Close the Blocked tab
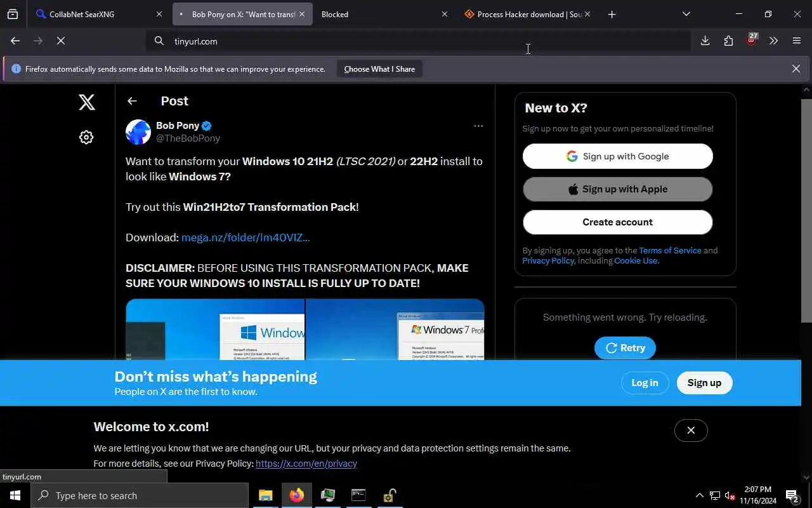 (444, 14)
